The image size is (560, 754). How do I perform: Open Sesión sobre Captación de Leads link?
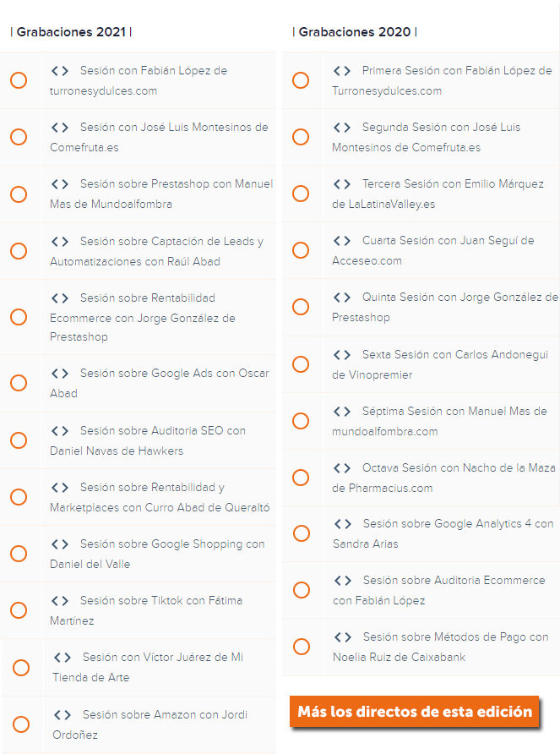157,252
